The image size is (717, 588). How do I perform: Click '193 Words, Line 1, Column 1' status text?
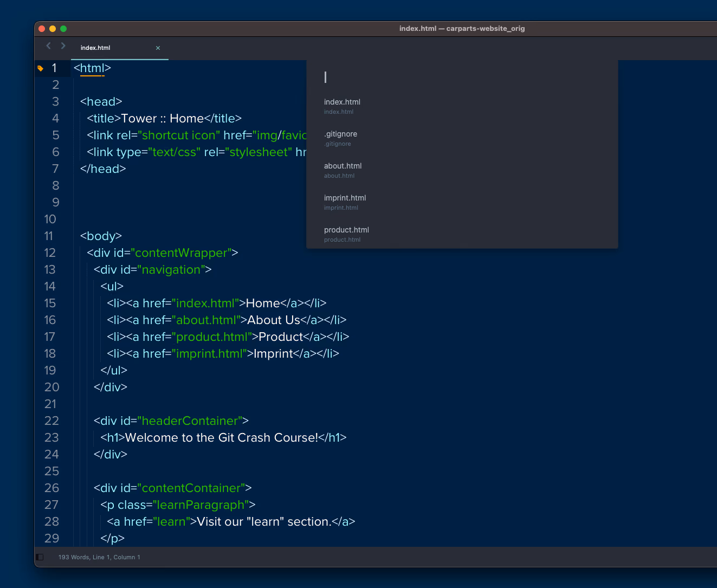coord(99,557)
